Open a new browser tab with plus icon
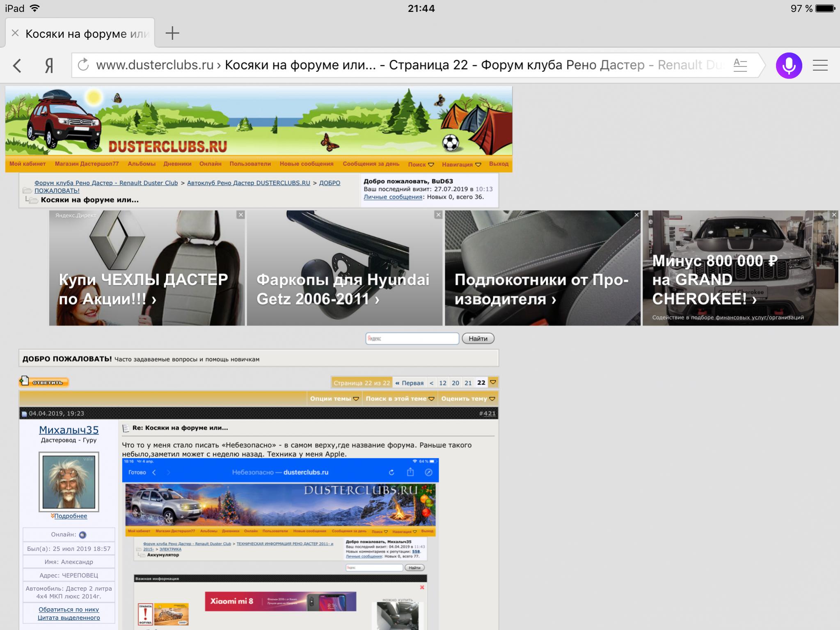The width and height of the screenshot is (840, 630). coord(172,33)
